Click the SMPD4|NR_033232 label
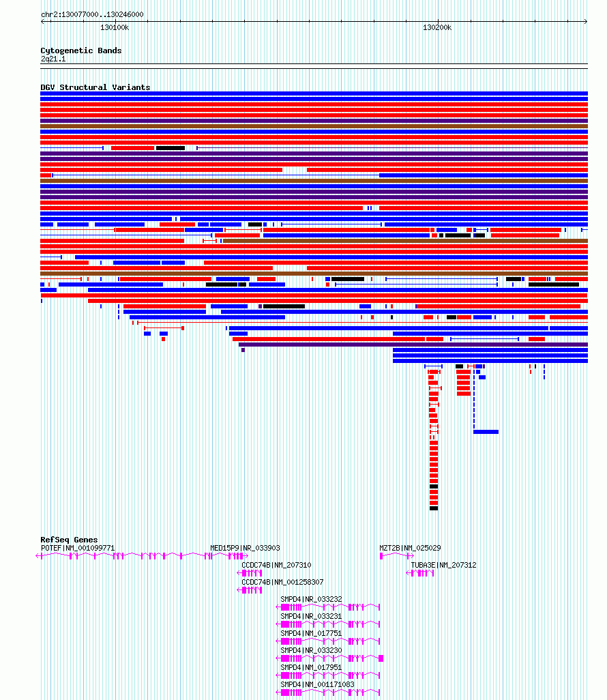The image size is (607, 700). 311,599
